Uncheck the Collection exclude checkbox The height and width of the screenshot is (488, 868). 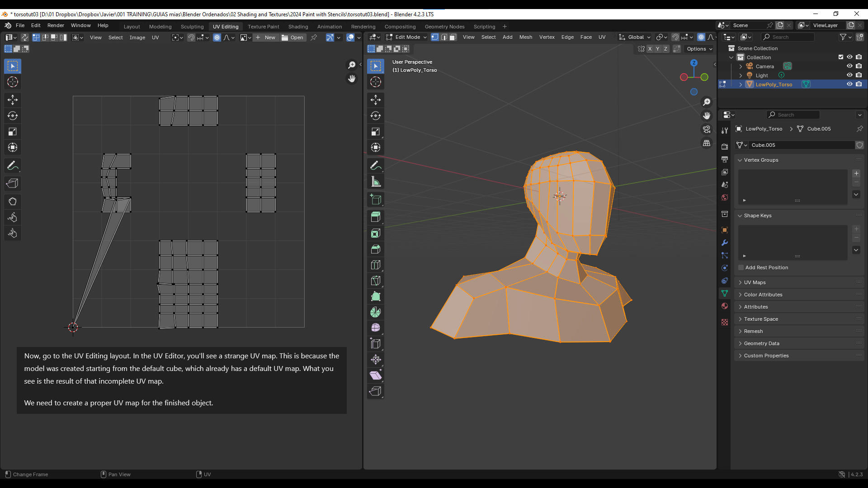[x=841, y=57]
